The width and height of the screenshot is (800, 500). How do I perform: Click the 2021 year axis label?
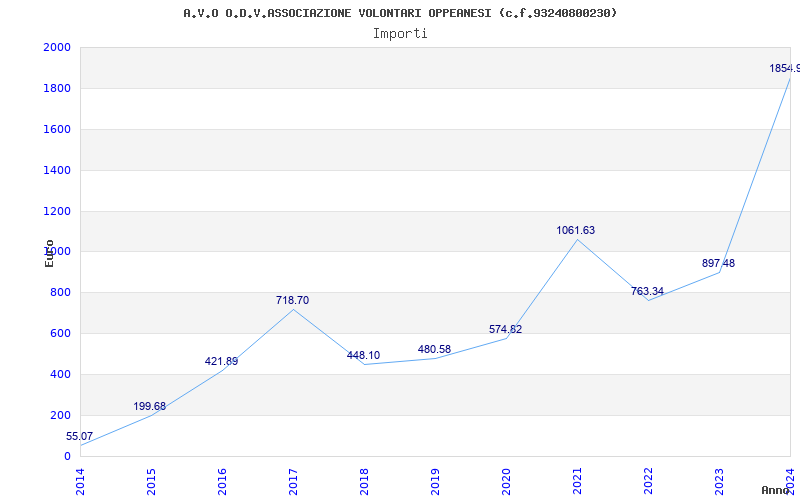(x=577, y=482)
